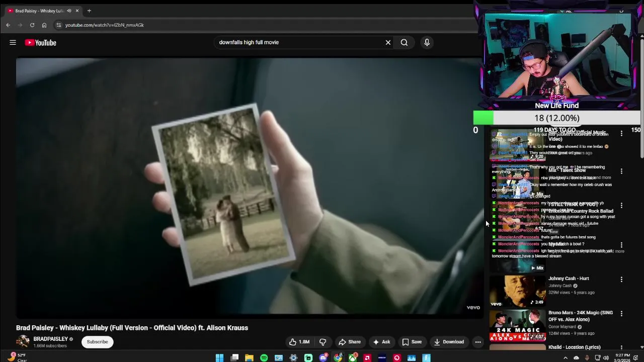The width and height of the screenshot is (644, 362).
Task: Open the Settings gear on the taskbar
Action: [293, 358]
